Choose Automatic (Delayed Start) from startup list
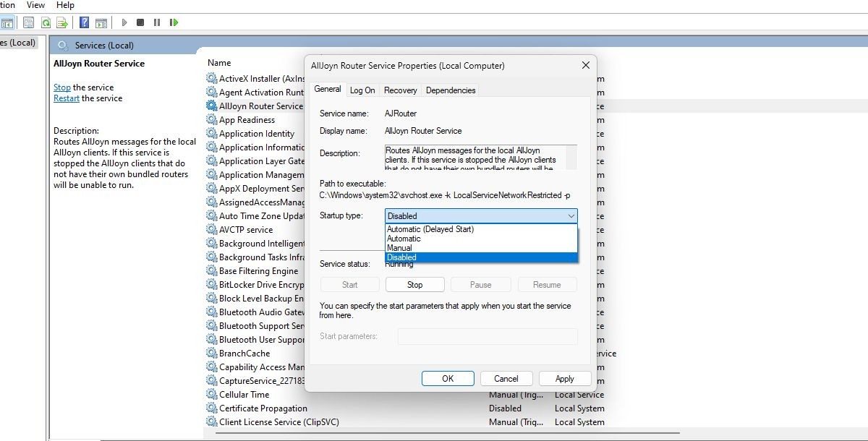Viewport: 868px width, 441px height. [x=481, y=229]
